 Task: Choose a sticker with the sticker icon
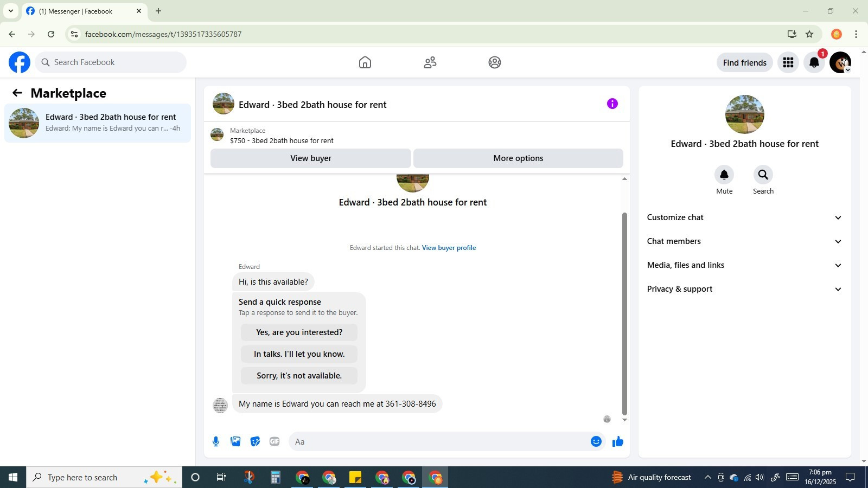(x=255, y=441)
